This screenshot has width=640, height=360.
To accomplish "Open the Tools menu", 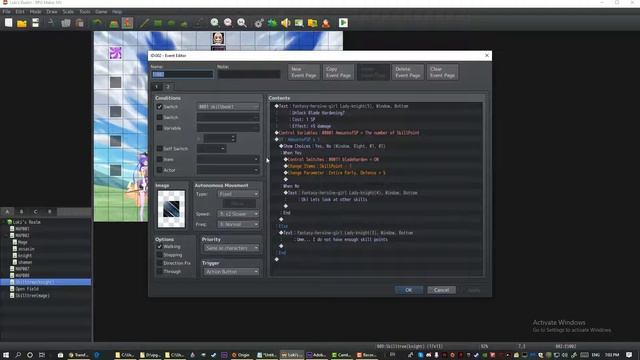I will pos(85,12).
